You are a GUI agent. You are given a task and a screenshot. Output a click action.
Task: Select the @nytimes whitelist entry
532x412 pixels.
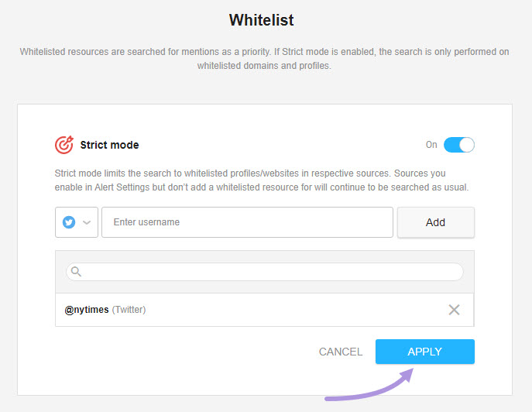click(x=264, y=310)
